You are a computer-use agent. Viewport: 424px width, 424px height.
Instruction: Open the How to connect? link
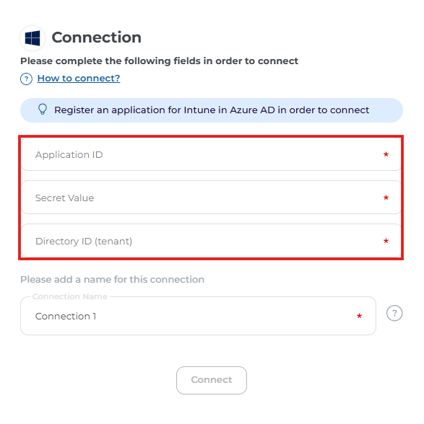tap(78, 78)
